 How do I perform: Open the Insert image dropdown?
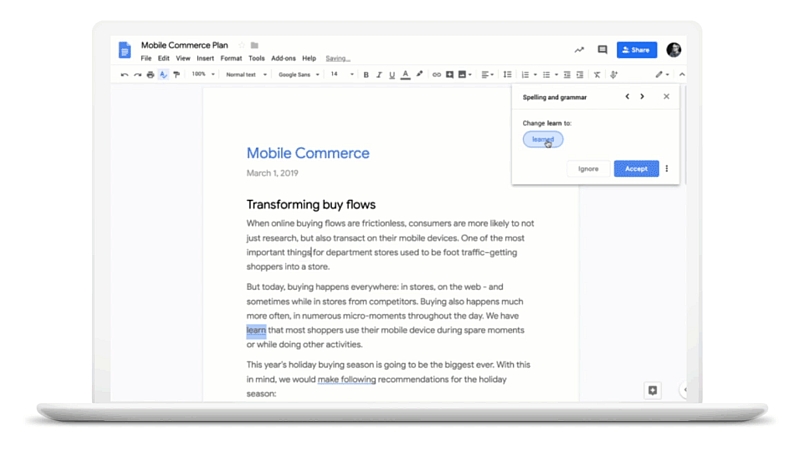click(465, 74)
